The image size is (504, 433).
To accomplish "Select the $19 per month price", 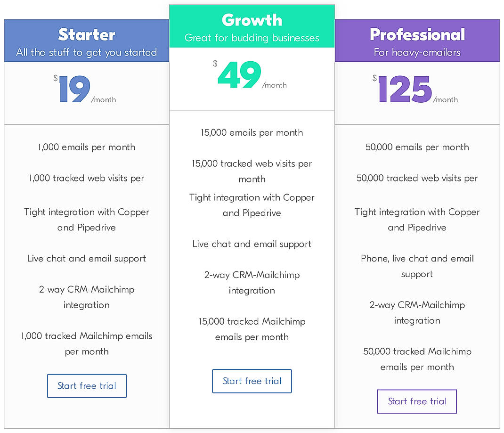I will 75,90.
